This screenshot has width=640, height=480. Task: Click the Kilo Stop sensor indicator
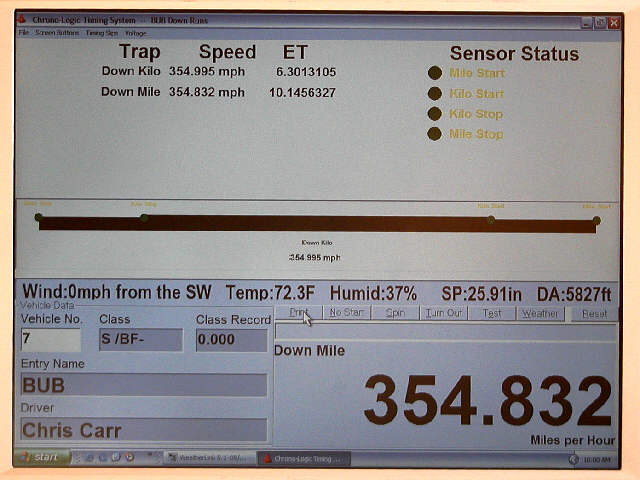coord(434,114)
